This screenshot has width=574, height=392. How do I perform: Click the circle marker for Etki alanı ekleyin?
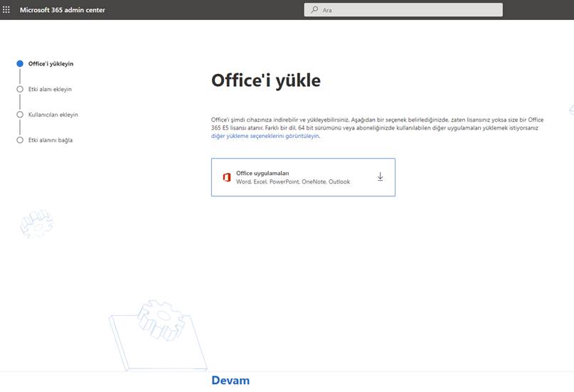(x=20, y=90)
